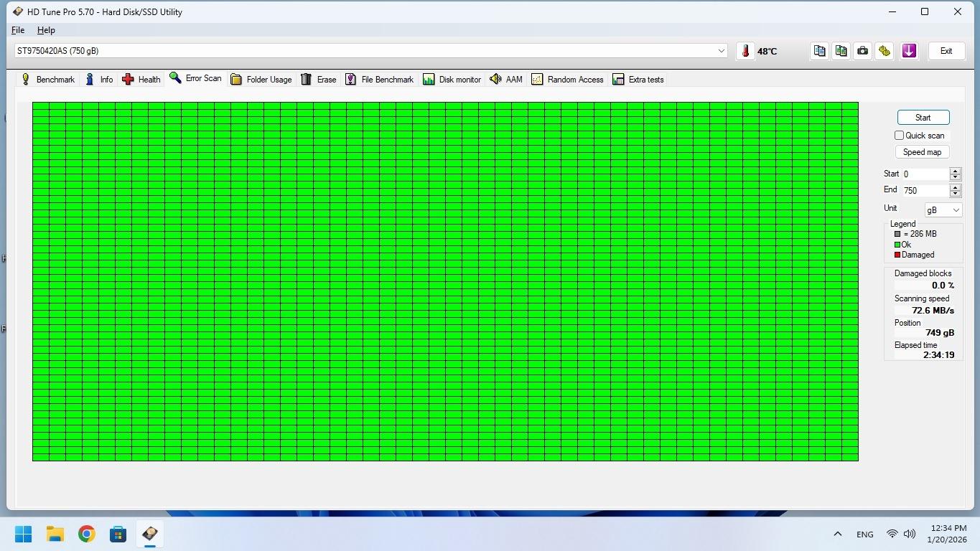Switch to the Benchmark tab

pyautogui.click(x=47, y=79)
